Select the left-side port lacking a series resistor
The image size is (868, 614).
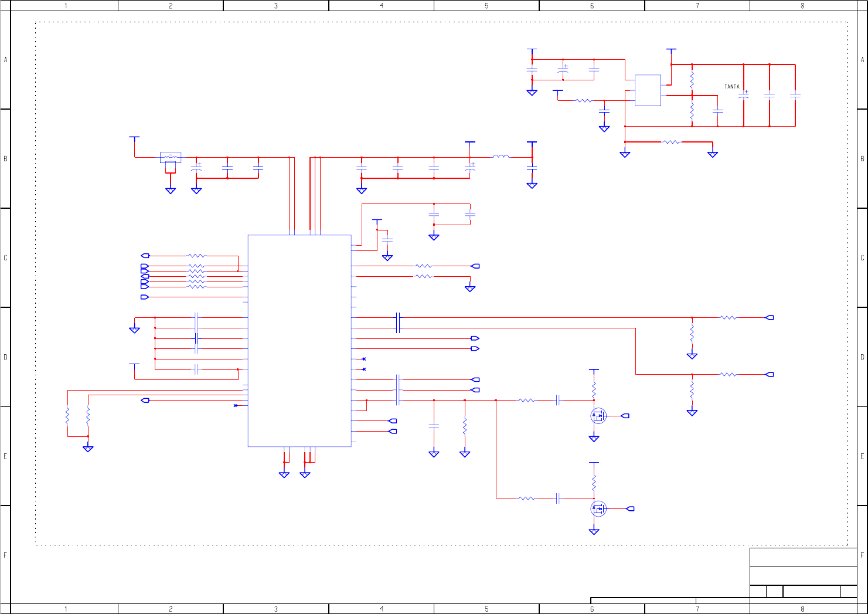(x=145, y=297)
